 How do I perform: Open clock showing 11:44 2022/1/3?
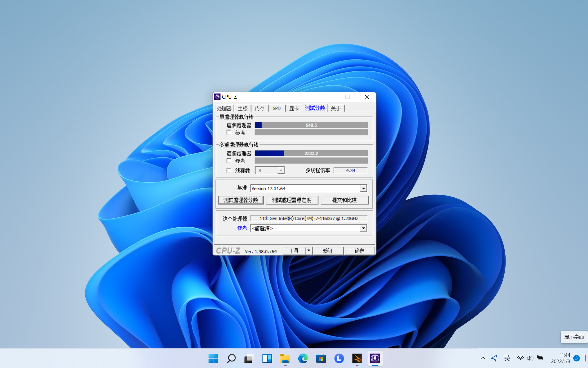[x=561, y=358]
